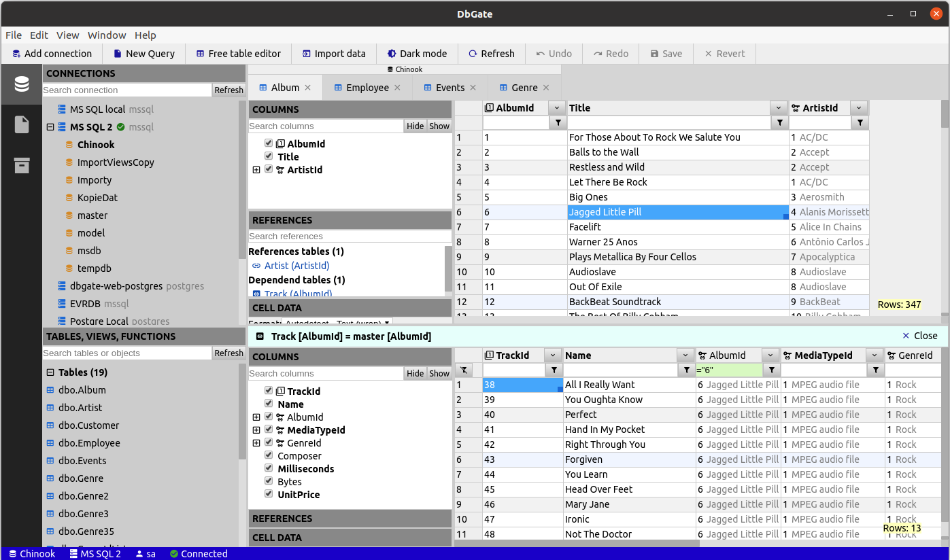Click the Artist (ArtistId) reference link

click(x=296, y=266)
